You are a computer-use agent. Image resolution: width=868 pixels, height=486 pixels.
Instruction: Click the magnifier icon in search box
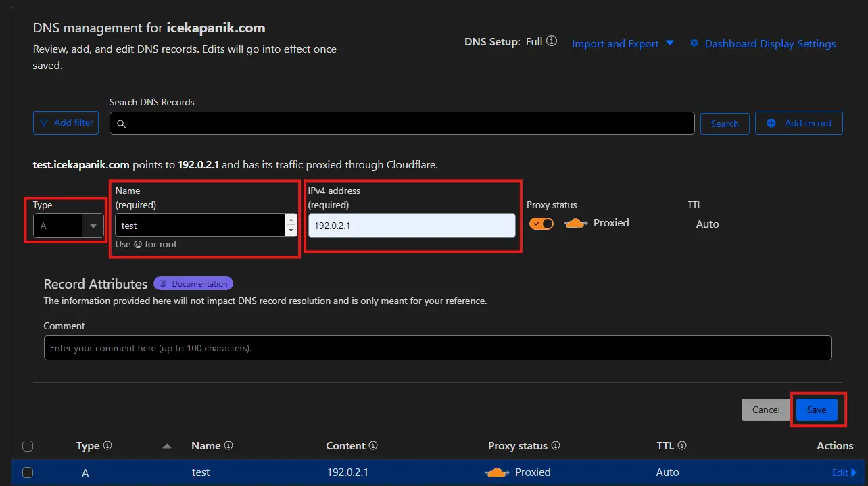click(x=122, y=124)
